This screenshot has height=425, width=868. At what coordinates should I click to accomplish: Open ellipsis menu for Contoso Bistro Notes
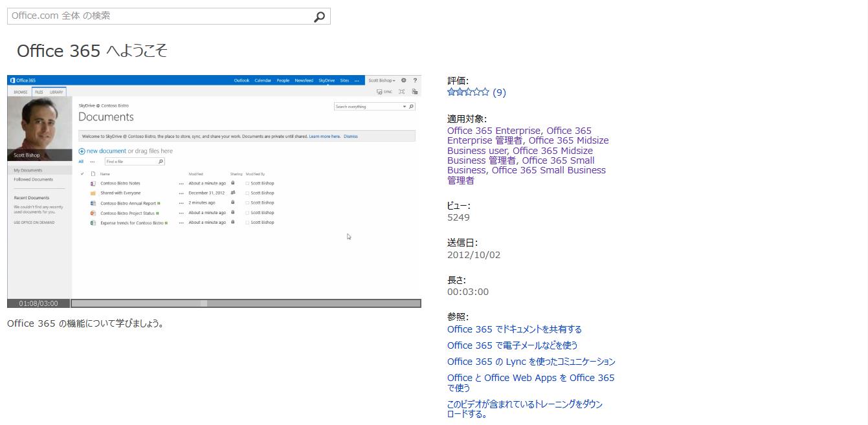coord(181,184)
